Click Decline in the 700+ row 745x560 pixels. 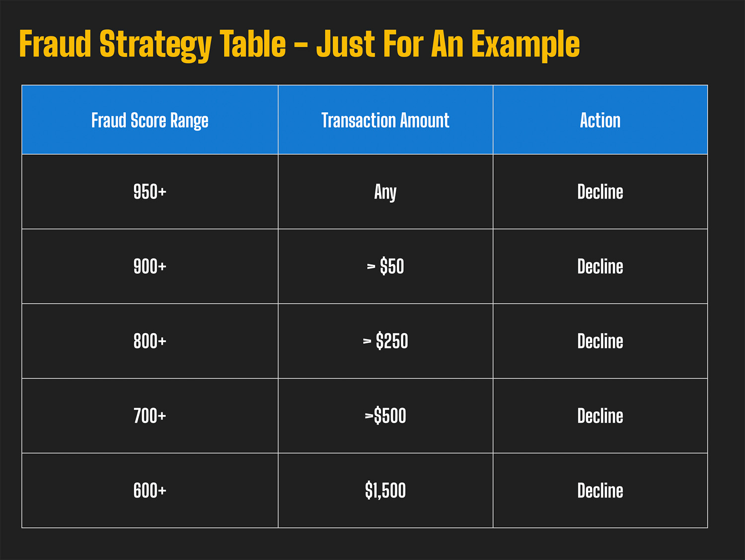[x=600, y=416]
